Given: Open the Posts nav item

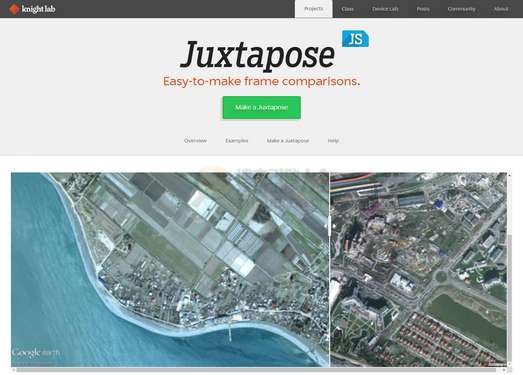Looking at the screenshot, I should [423, 9].
